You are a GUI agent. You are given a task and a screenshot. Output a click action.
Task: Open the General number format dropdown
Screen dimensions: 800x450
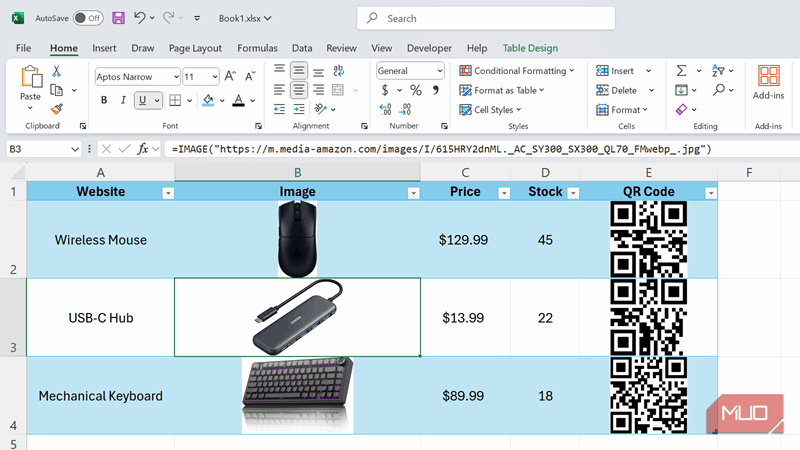pyautogui.click(x=439, y=71)
